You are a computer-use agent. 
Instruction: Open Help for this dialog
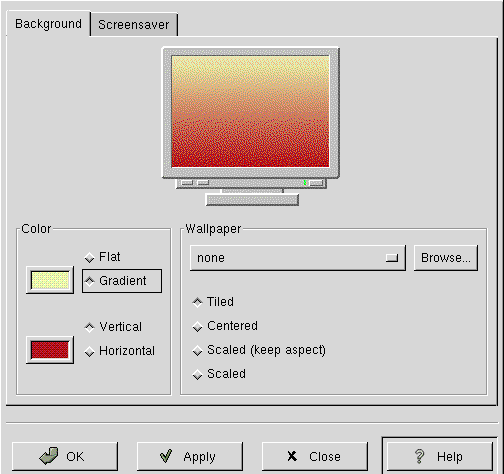[x=440, y=456]
